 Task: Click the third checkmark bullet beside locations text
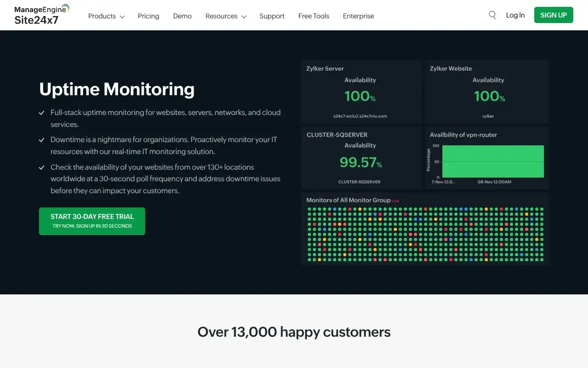tap(42, 167)
